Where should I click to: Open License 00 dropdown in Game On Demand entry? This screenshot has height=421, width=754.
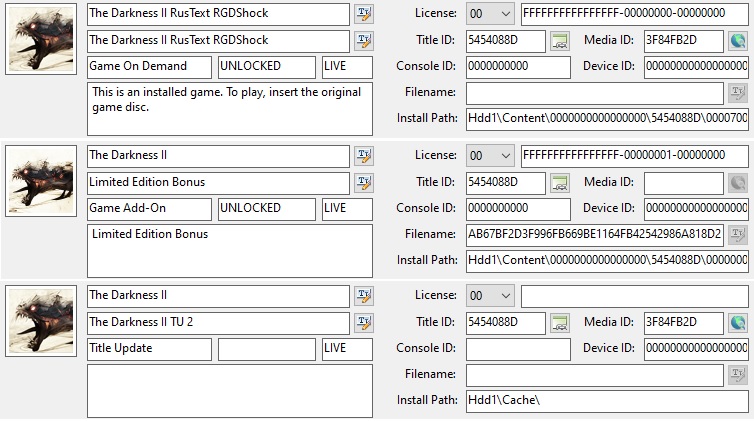(x=490, y=14)
